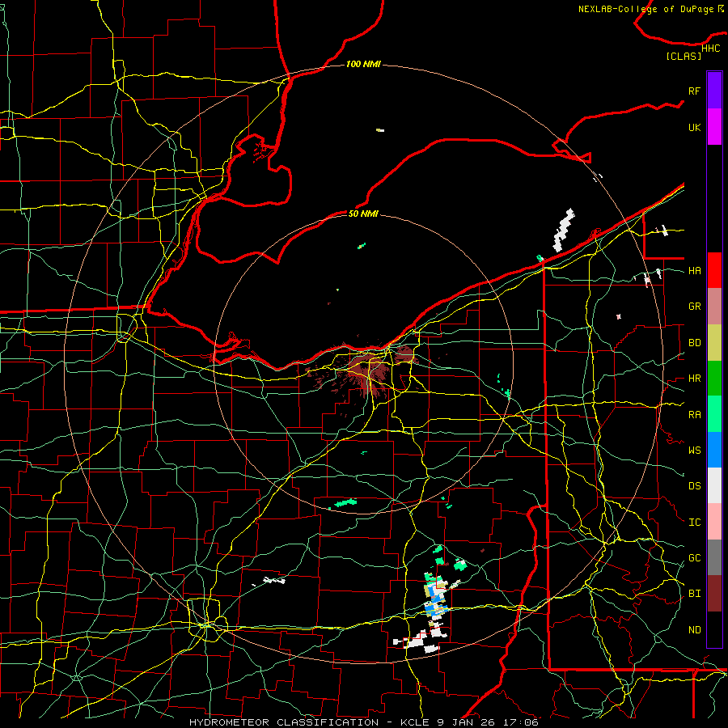Pick the HR green legend swatch

tap(714, 379)
